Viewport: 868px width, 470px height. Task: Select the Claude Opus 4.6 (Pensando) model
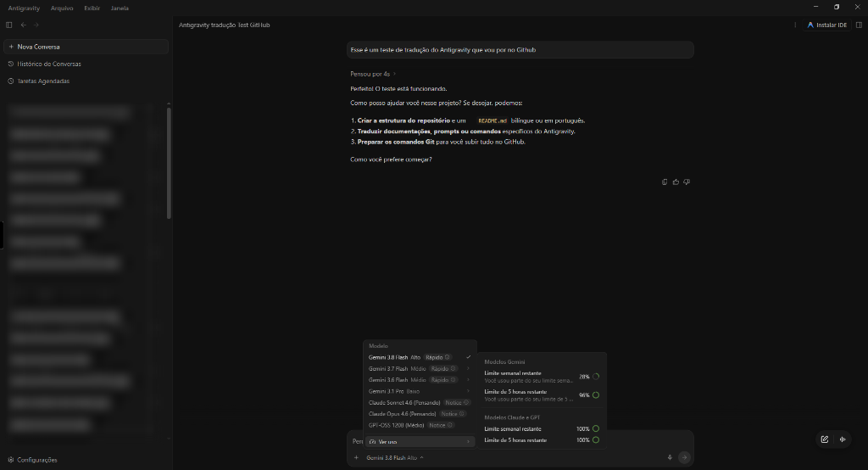tap(420, 414)
